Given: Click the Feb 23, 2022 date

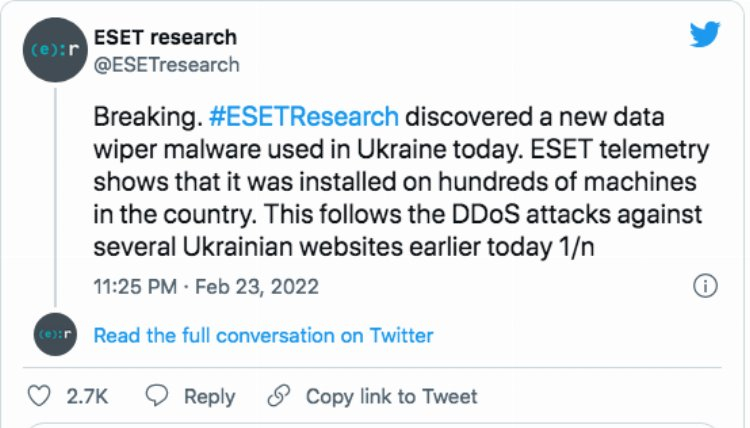Looking at the screenshot, I should click(x=257, y=287).
